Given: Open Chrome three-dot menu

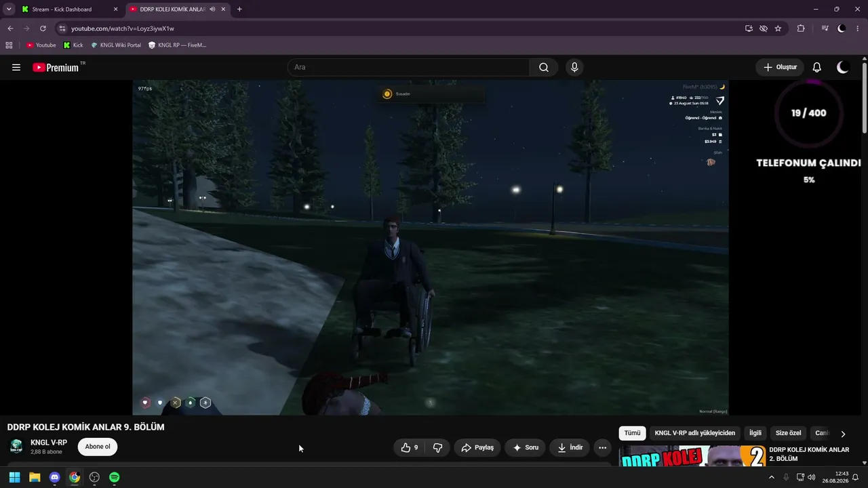Looking at the screenshot, I should (858, 28).
